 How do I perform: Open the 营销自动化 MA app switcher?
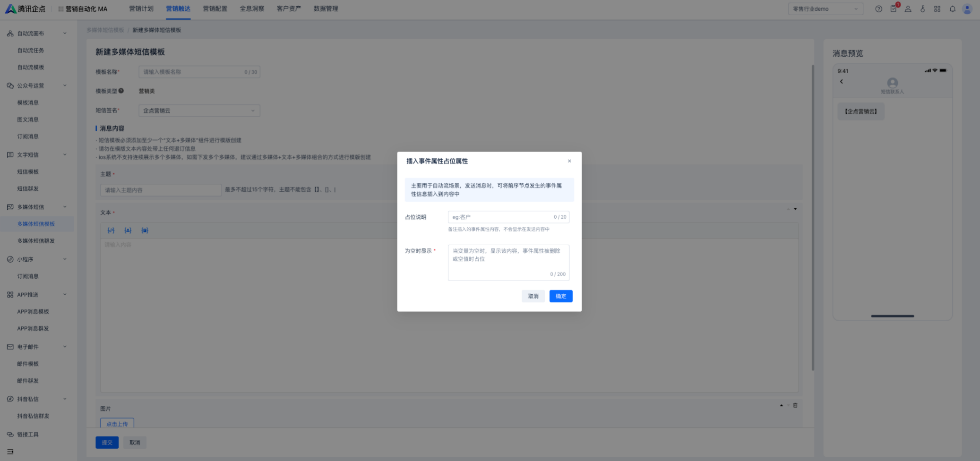(83, 9)
